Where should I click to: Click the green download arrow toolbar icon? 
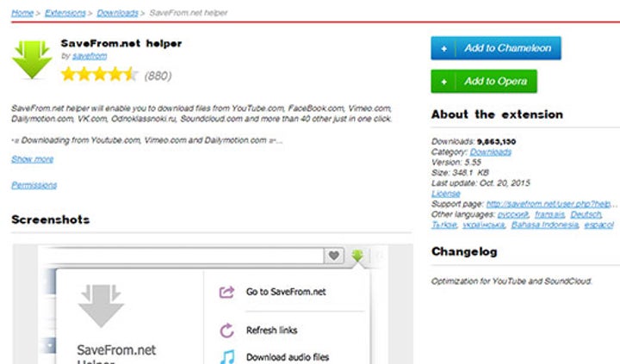point(357,256)
